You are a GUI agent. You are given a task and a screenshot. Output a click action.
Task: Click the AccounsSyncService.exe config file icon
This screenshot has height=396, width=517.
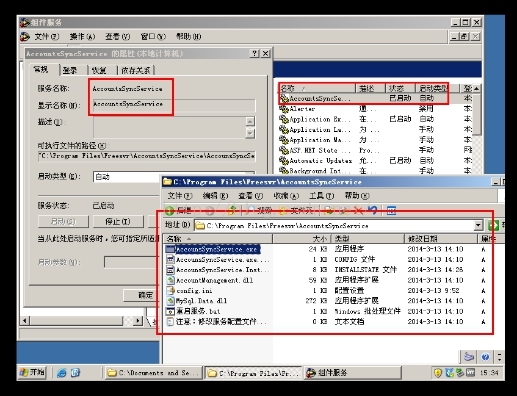[x=170, y=260]
